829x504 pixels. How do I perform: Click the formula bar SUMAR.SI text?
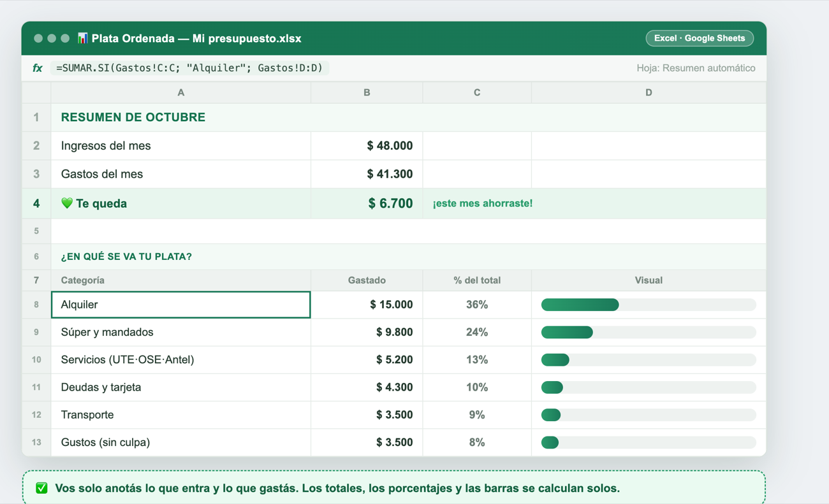pos(189,68)
